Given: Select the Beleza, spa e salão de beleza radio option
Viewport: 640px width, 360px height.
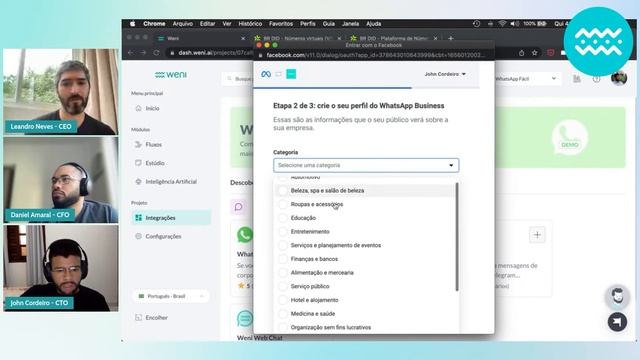Looking at the screenshot, I should tap(282, 191).
